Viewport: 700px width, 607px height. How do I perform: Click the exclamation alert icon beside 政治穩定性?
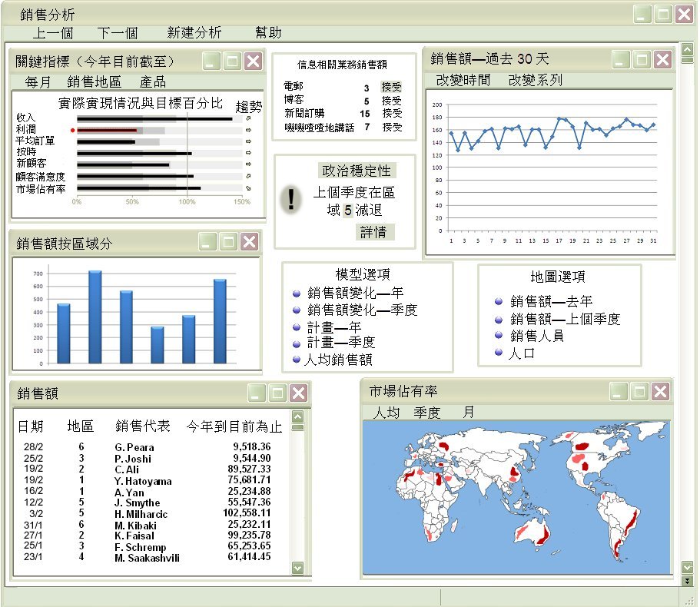290,199
